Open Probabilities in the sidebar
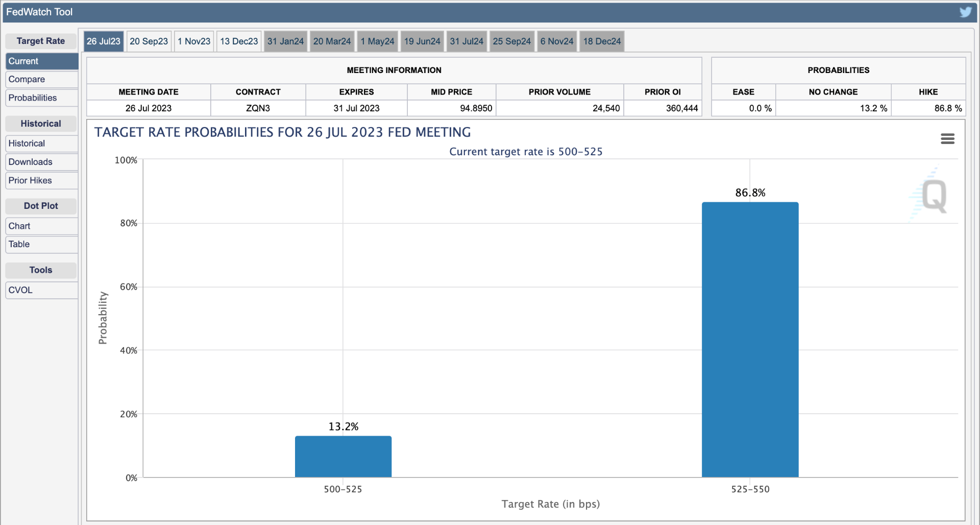The image size is (980, 525). [x=42, y=98]
